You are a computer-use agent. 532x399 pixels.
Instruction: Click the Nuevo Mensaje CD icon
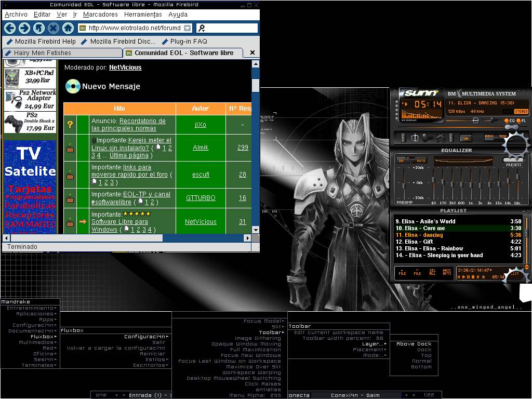(x=73, y=86)
